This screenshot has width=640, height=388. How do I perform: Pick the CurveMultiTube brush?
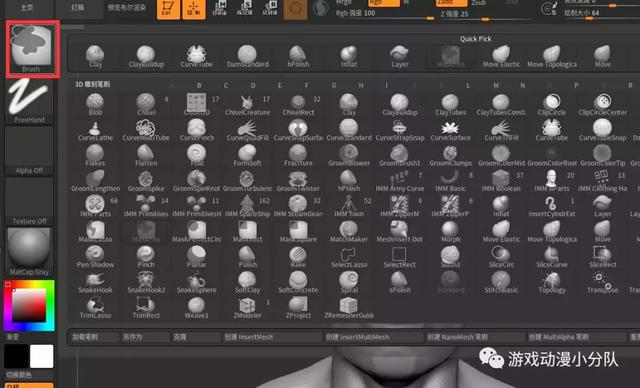tap(146, 130)
